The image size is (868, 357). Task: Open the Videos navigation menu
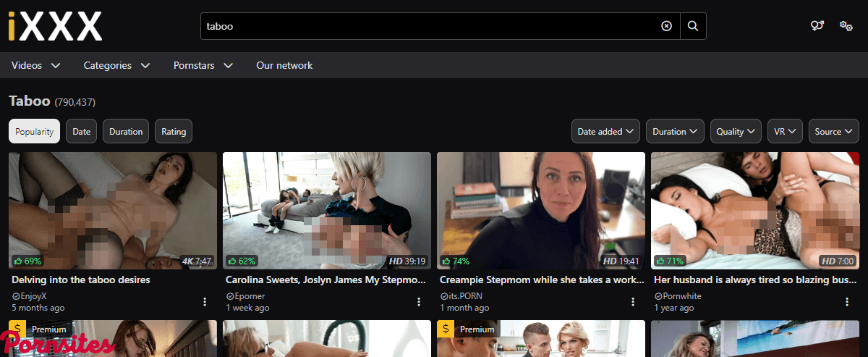tap(36, 65)
